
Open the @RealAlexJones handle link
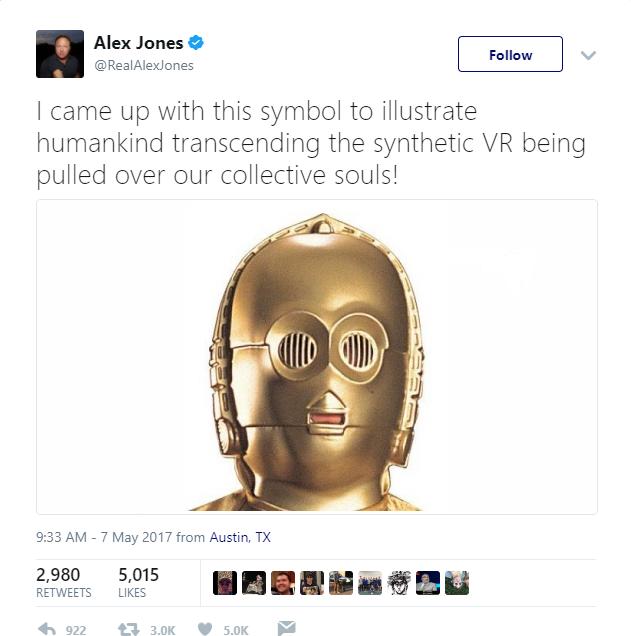click(x=144, y=65)
